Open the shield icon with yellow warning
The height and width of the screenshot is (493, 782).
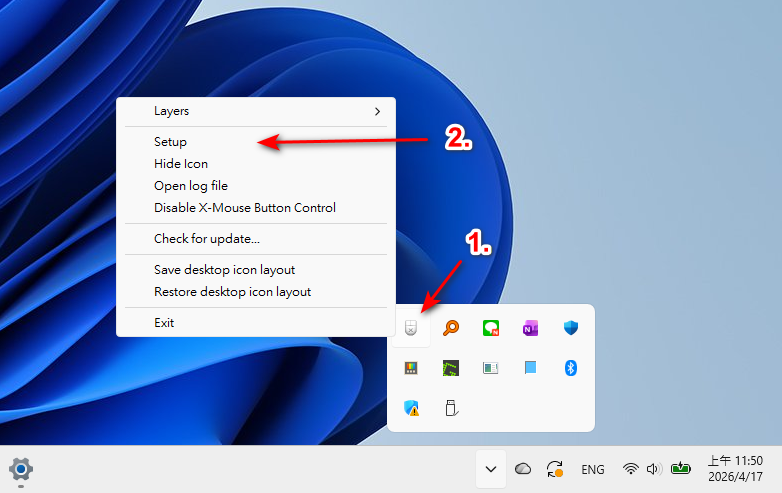(410, 407)
